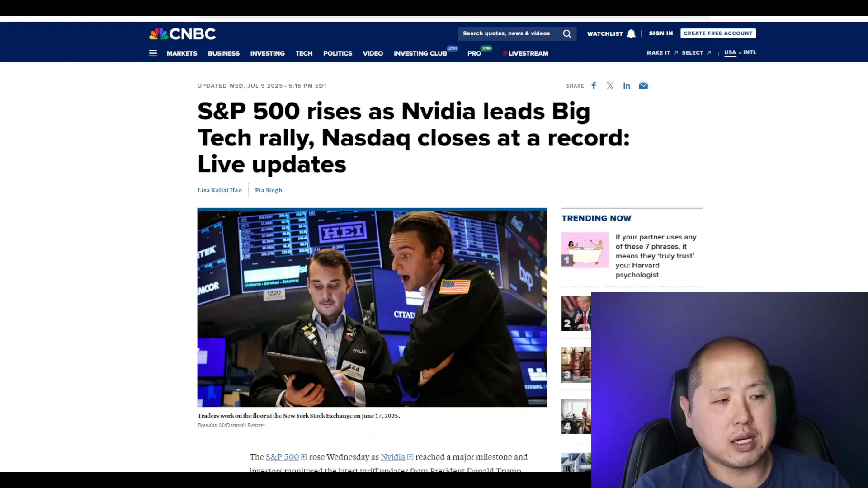Click the Select external arrow icon

(x=709, y=53)
